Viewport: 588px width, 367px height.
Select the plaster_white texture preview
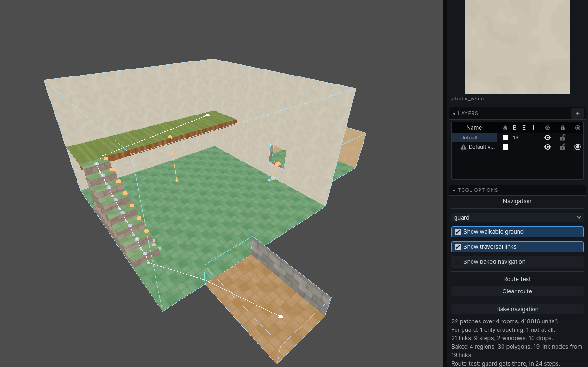(518, 47)
